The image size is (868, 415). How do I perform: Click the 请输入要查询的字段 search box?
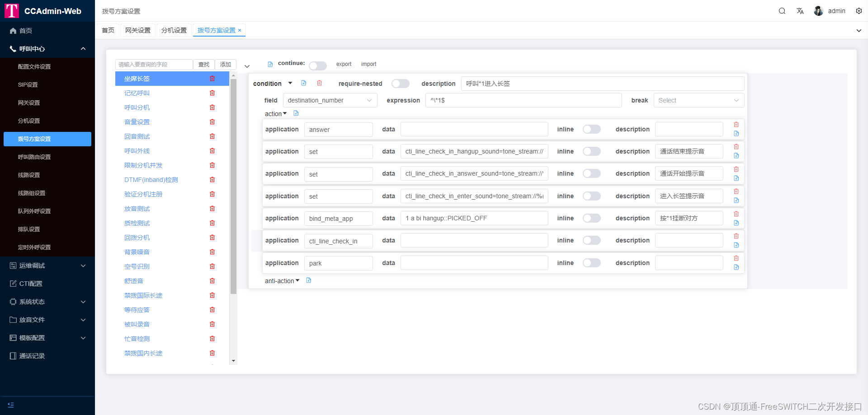(x=154, y=65)
